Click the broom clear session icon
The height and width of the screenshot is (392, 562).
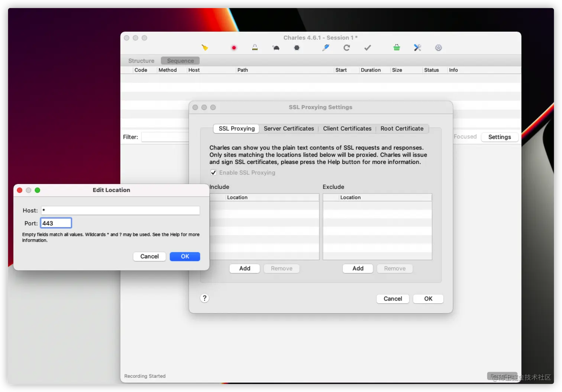pyautogui.click(x=205, y=48)
